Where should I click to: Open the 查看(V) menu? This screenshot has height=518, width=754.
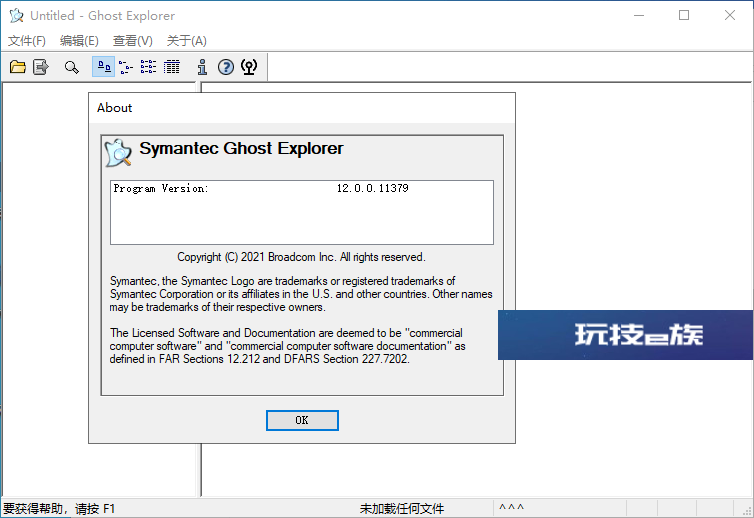coord(133,41)
